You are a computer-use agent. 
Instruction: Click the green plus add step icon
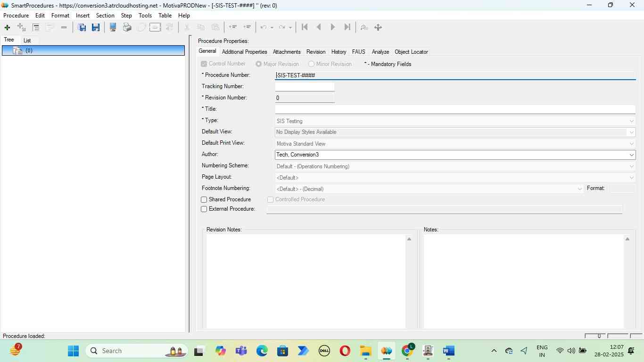(7, 27)
